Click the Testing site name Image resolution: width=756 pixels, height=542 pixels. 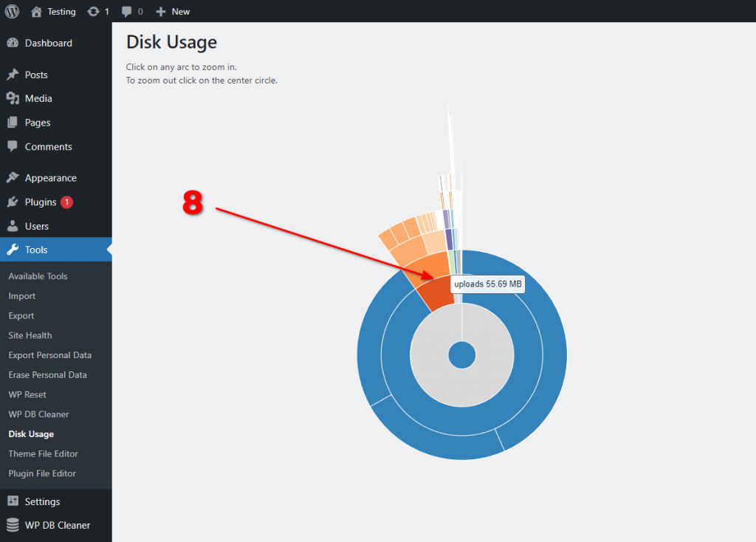click(61, 12)
